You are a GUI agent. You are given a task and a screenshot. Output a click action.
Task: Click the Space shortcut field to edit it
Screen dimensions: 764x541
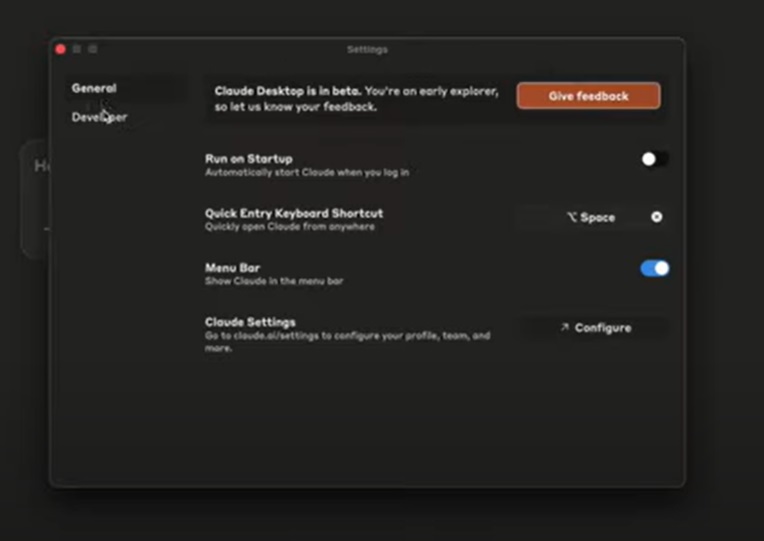pos(590,217)
